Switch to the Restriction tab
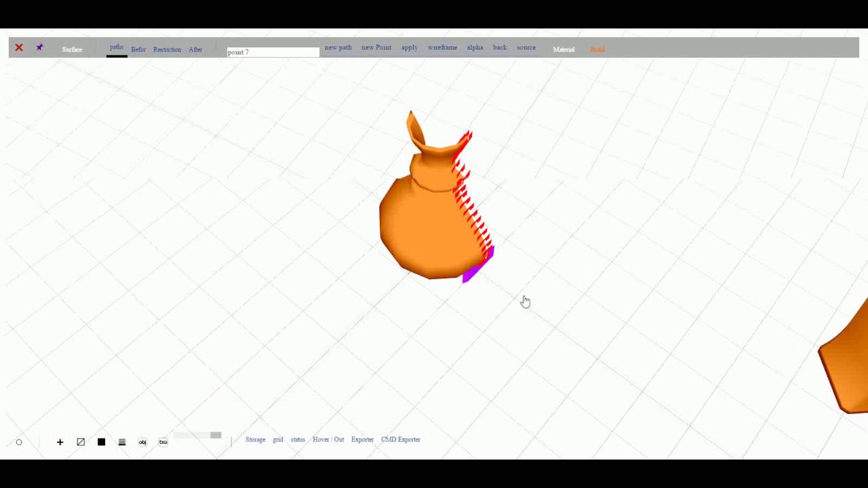This screenshot has width=868, height=488. [x=167, y=49]
